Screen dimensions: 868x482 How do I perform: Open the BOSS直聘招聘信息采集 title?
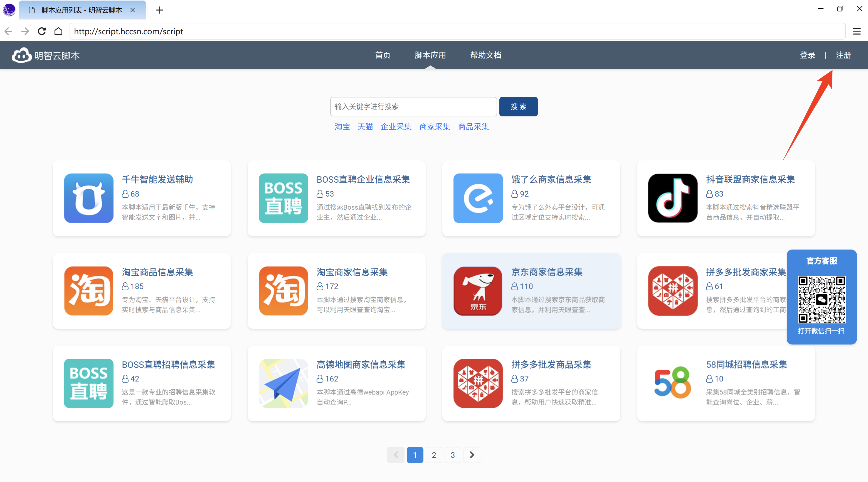169,364
